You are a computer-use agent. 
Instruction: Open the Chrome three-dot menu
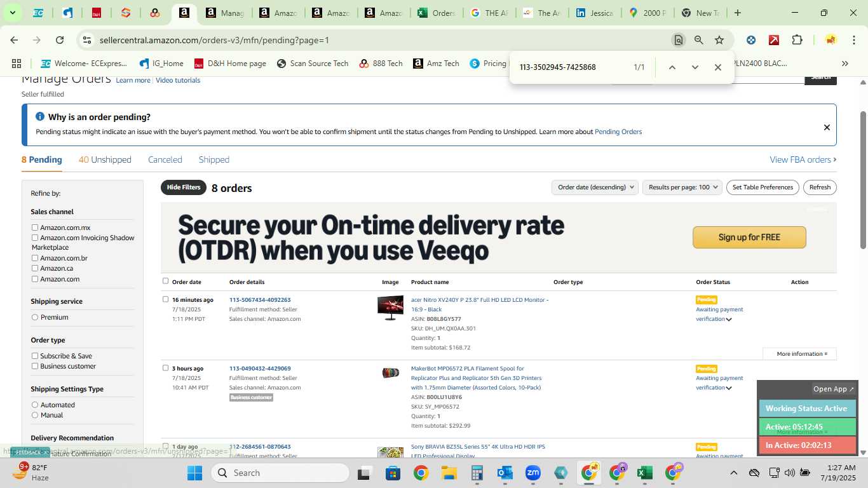pos(853,40)
